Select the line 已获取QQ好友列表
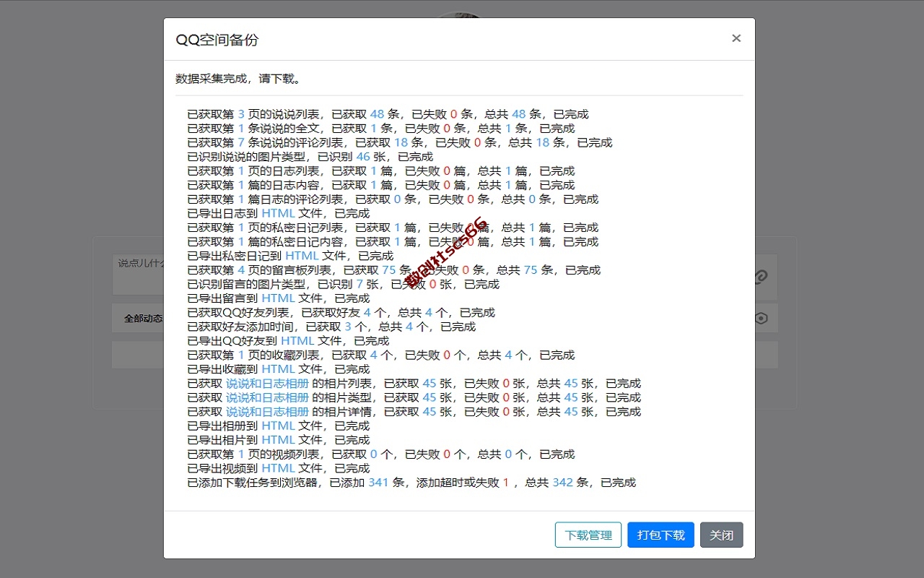 tap(341, 313)
